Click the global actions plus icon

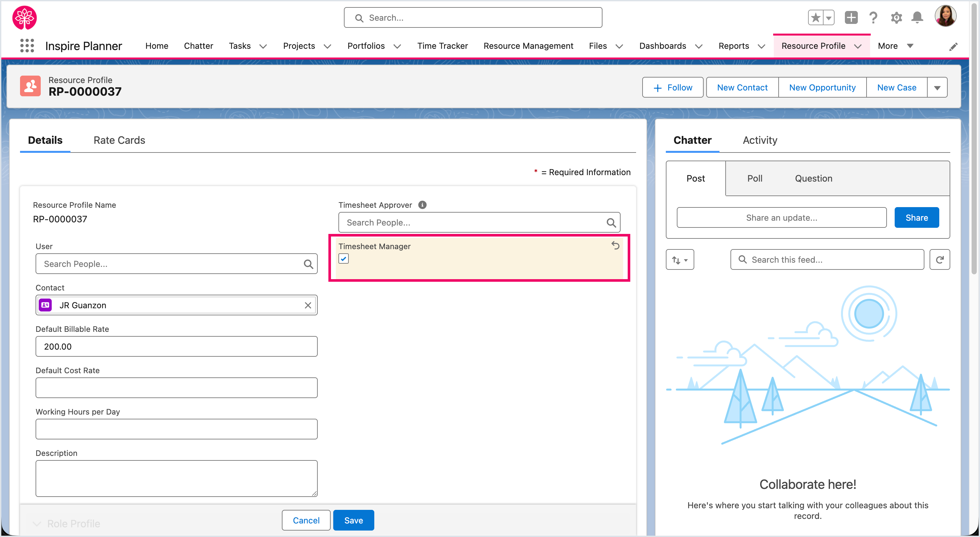(851, 17)
